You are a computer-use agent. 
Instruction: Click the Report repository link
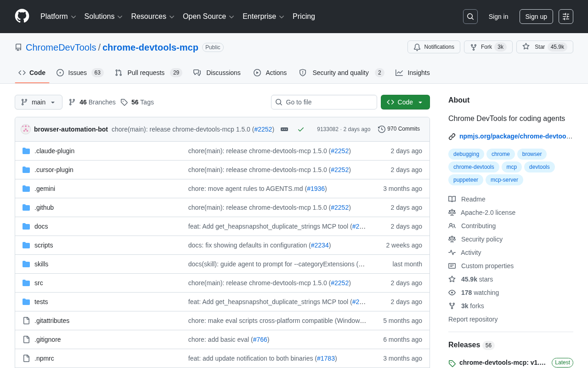[473, 319]
